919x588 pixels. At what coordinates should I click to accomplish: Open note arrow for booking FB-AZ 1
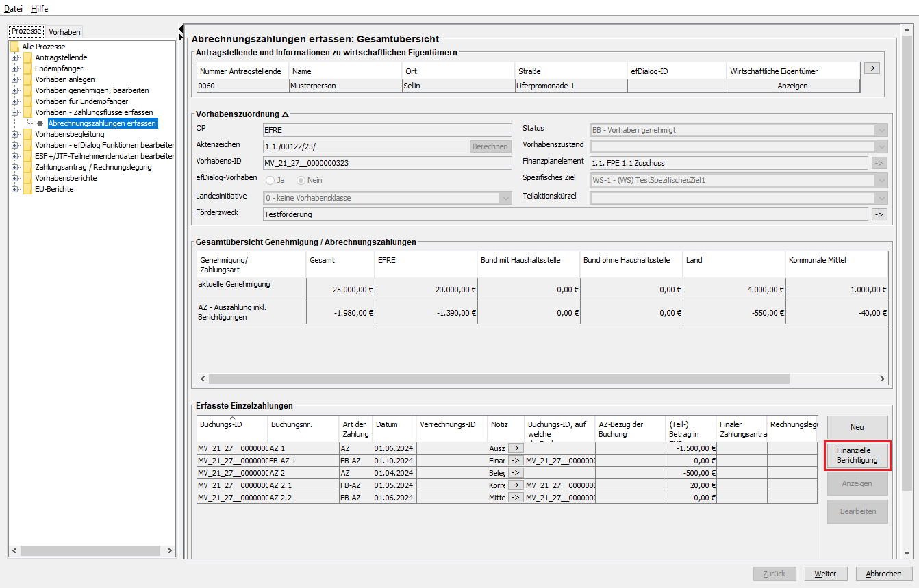coord(515,461)
